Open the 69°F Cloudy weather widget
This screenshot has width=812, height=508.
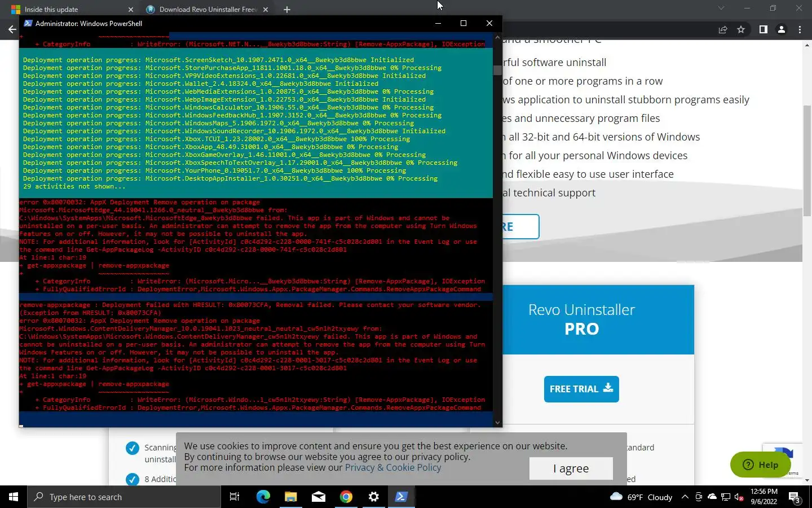(641, 497)
